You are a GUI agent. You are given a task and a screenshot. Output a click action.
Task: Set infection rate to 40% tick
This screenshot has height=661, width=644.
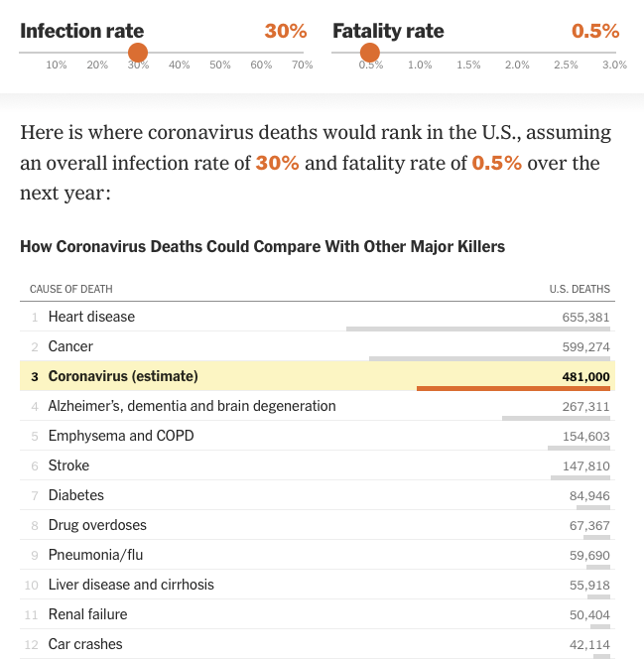(x=180, y=53)
